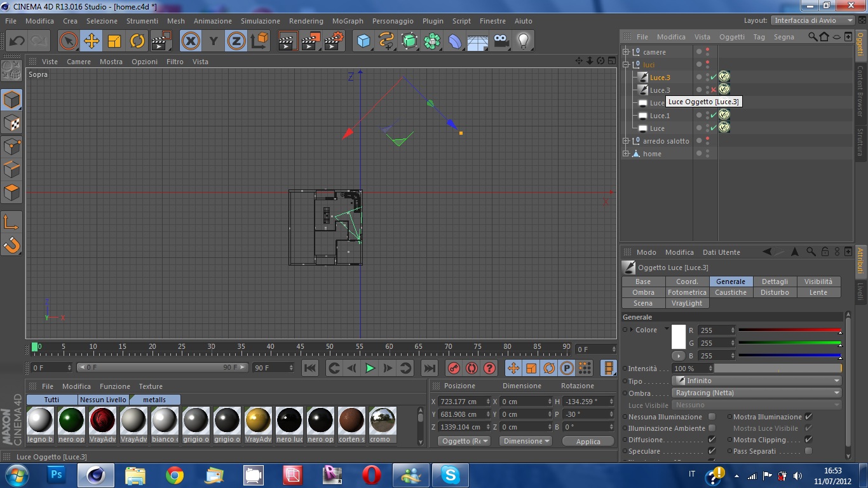Screen dimensions: 868x488
Task: Open the MoGraph menu
Action: (x=348, y=21)
